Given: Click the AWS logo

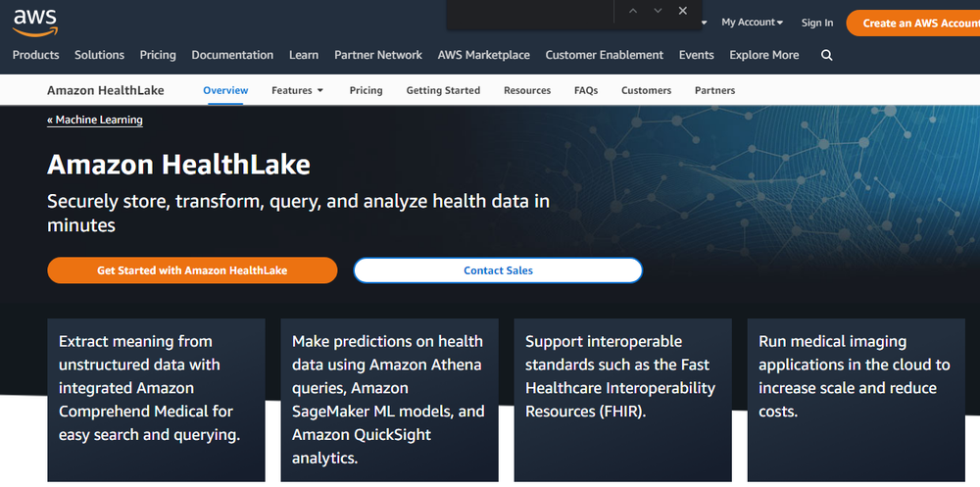Looking at the screenshot, I should pyautogui.click(x=35, y=23).
